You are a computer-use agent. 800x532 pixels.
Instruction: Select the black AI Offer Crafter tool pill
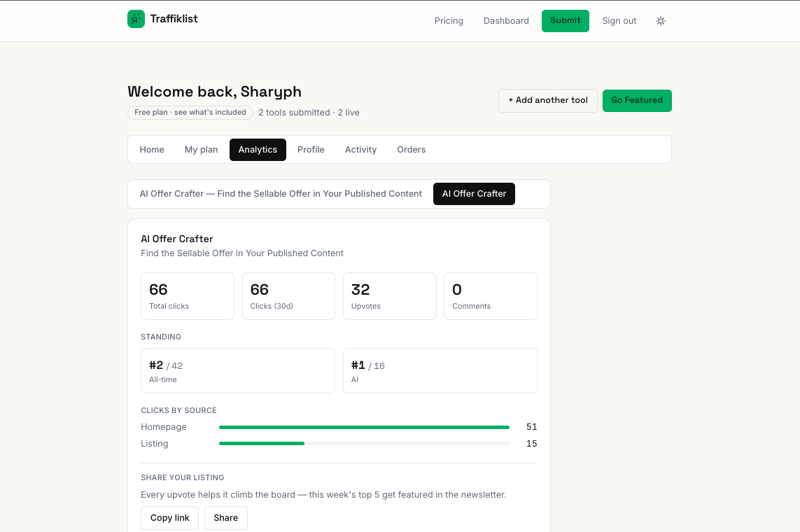coord(474,194)
